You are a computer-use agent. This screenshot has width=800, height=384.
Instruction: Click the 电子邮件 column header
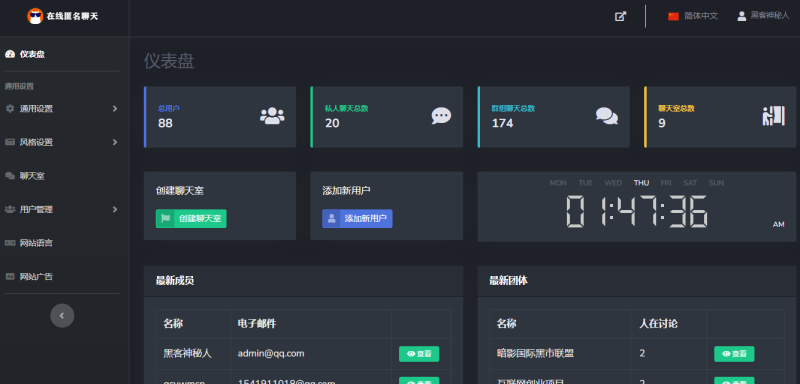(257, 324)
